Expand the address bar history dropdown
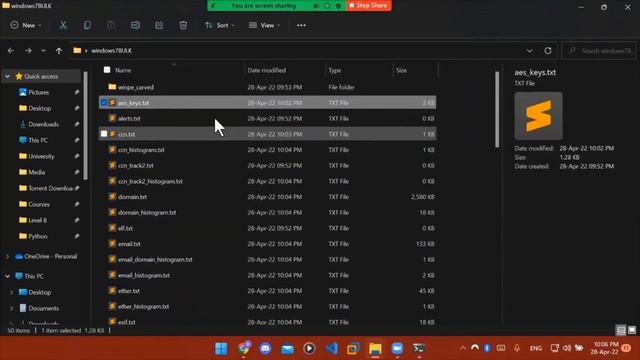 [529, 51]
